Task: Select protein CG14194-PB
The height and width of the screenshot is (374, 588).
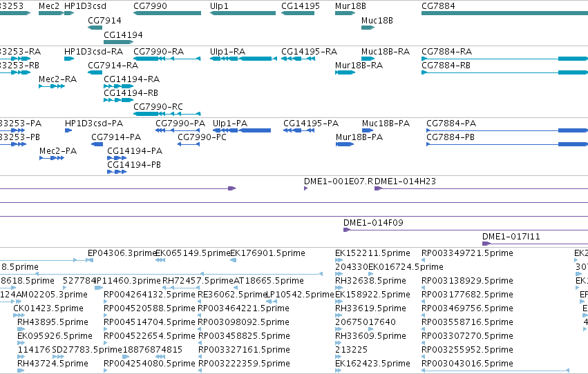Action: 117,173
